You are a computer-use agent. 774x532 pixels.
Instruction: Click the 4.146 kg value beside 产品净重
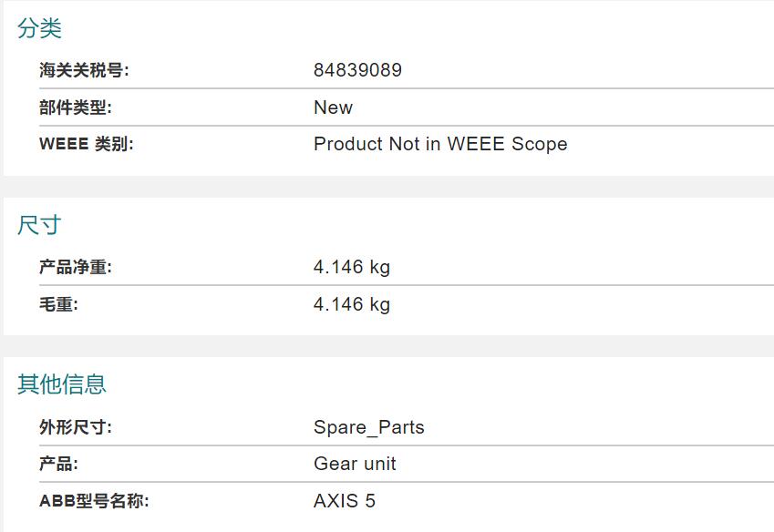coord(352,267)
